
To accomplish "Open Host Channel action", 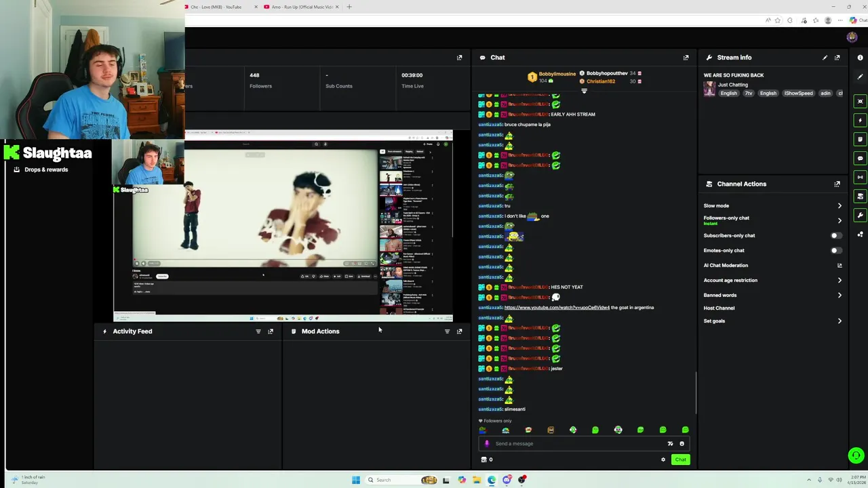I will click(x=719, y=308).
